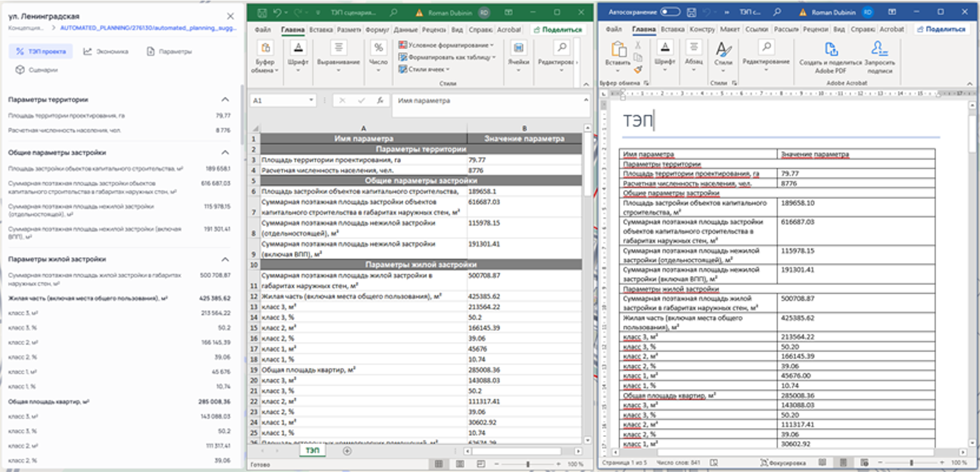The width and height of the screenshot is (980, 472).
Task: Click Undo icon in Excel title bar
Action: coord(278,12)
